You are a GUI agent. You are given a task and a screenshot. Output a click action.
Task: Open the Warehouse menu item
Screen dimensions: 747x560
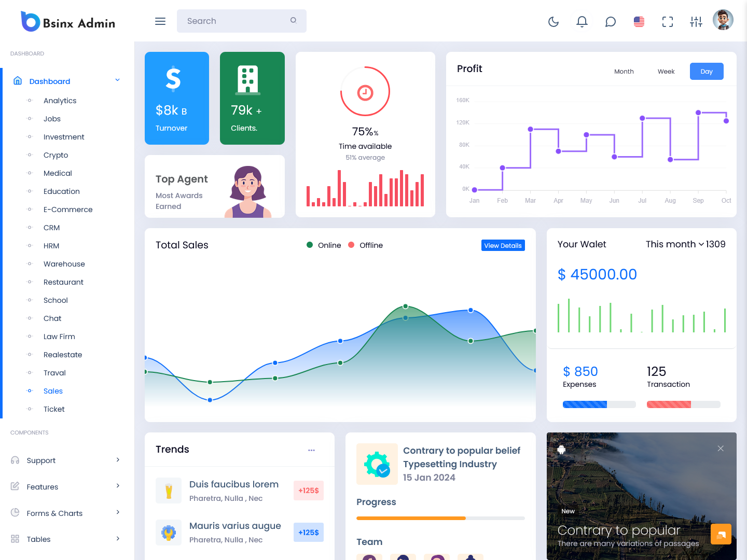point(64,264)
